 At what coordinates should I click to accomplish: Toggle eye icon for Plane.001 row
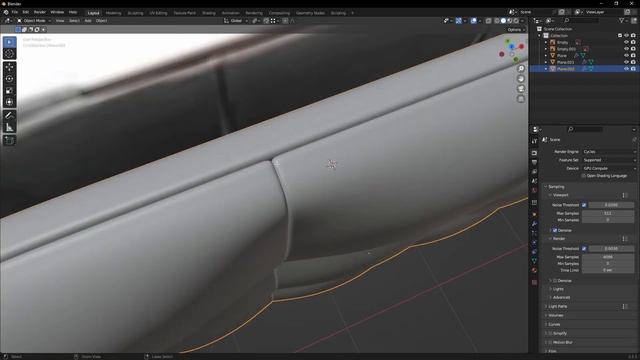626,62
